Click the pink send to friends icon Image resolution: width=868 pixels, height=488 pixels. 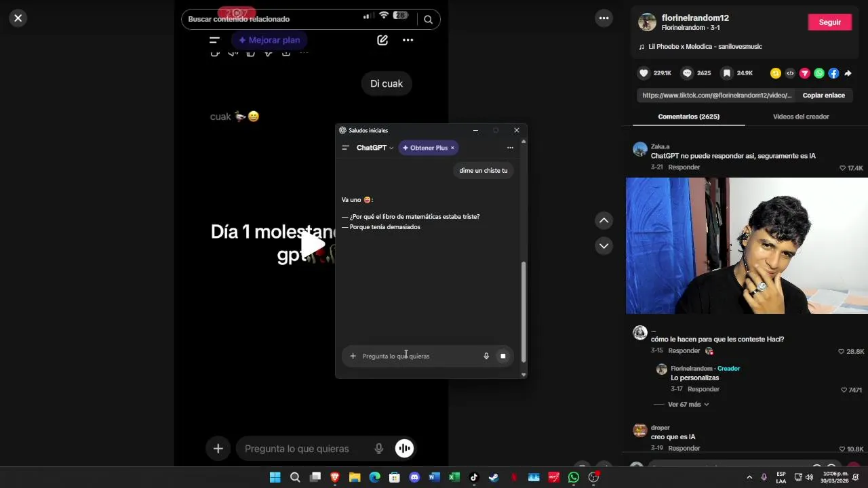pyautogui.click(x=805, y=73)
